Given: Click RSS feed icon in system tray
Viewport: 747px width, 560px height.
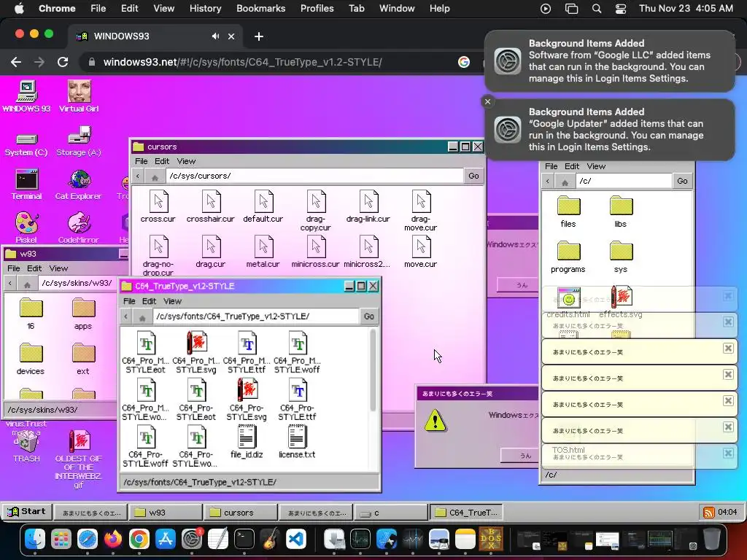Looking at the screenshot, I should 709,513.
